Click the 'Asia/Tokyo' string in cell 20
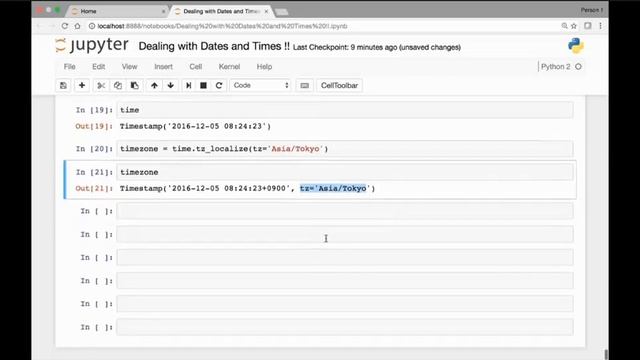Viewport: 640px width, 360px height. [x=296, y=149]
